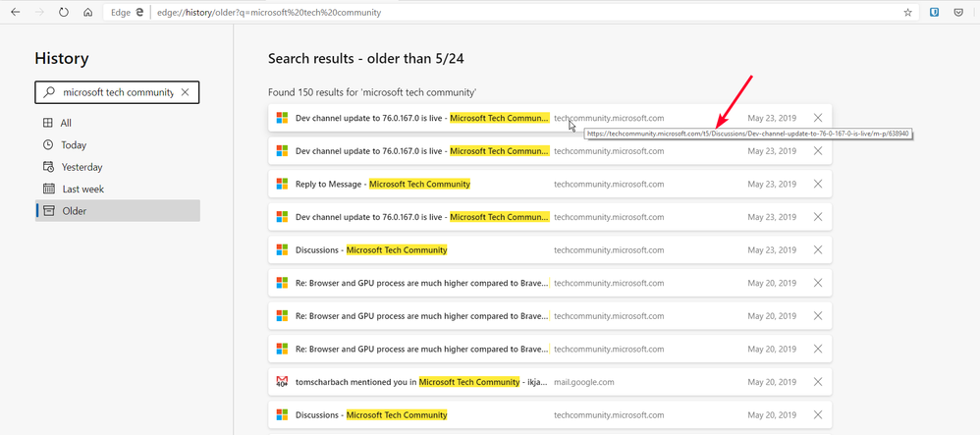Screen dimensions: 980x435
Task: Open the Pocket extension icon
Action: point(958,12)
